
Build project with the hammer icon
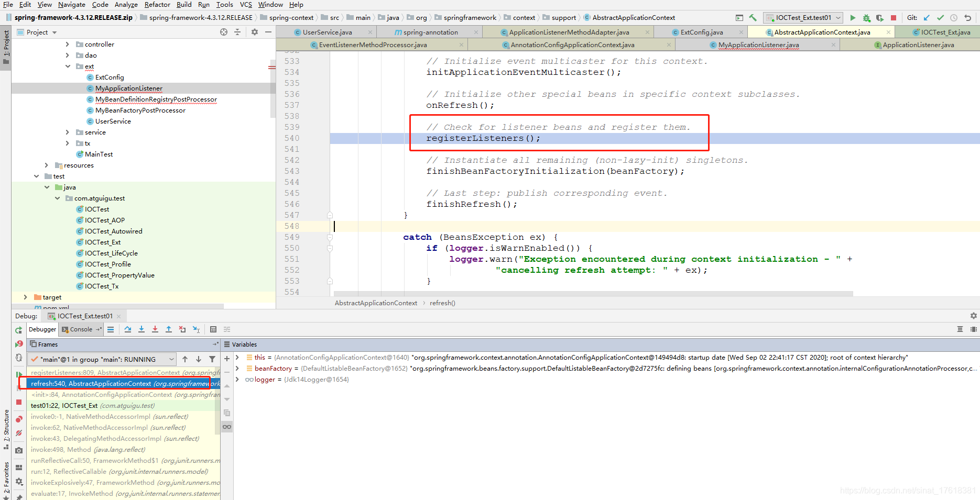(x=753, y=18)
